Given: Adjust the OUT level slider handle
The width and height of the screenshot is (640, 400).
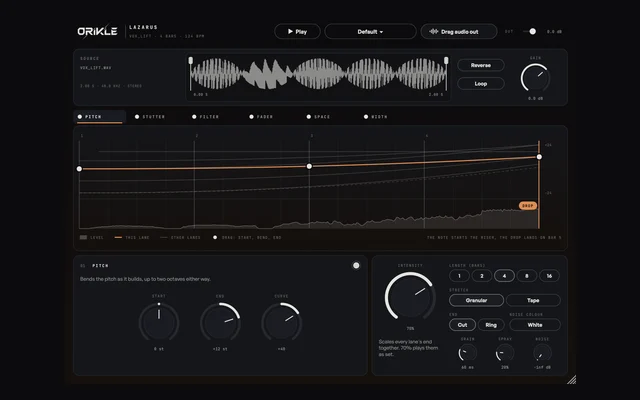Looking at the screenshot, I should point(532,31).
